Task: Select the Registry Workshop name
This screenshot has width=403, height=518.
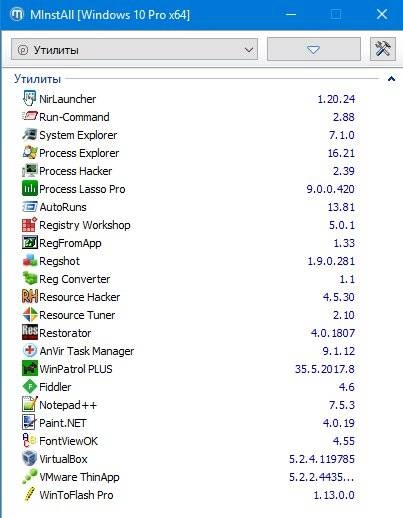Action: click(85, 225)
